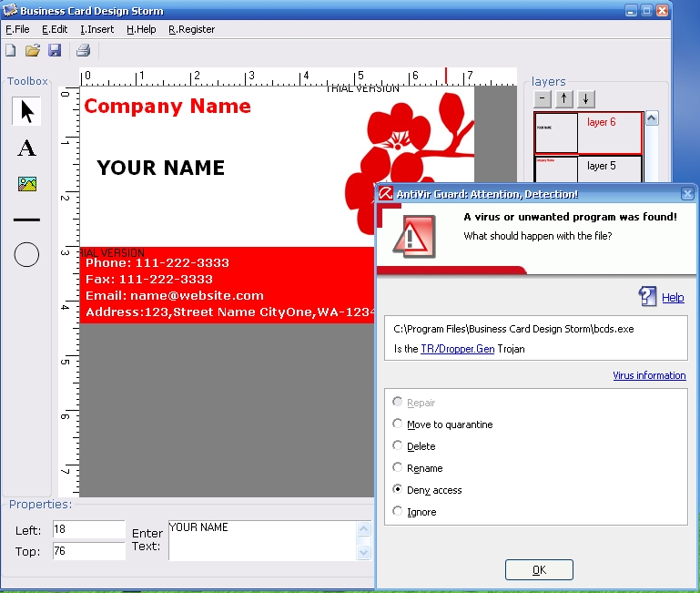Click layers list scroll up arrow
Viewport: 700px width, 593px height.
click(x=652, y=118)
